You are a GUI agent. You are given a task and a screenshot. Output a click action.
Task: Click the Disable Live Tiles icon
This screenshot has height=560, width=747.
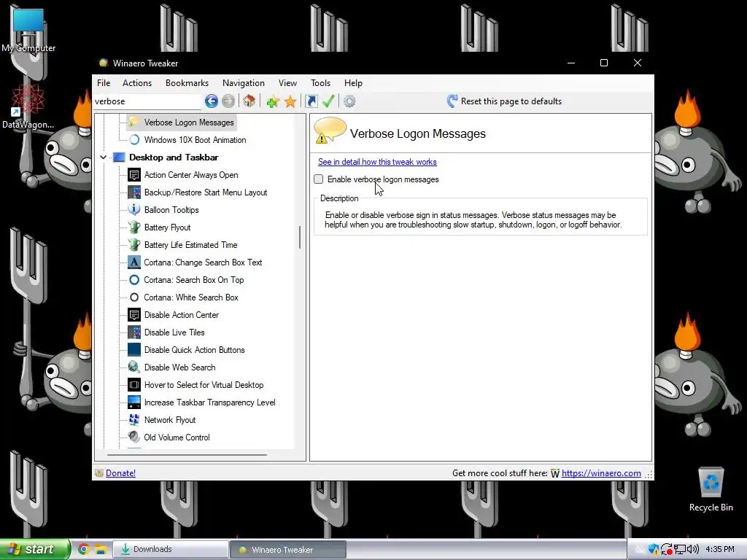pyautogui.click(x=134, y=332)
